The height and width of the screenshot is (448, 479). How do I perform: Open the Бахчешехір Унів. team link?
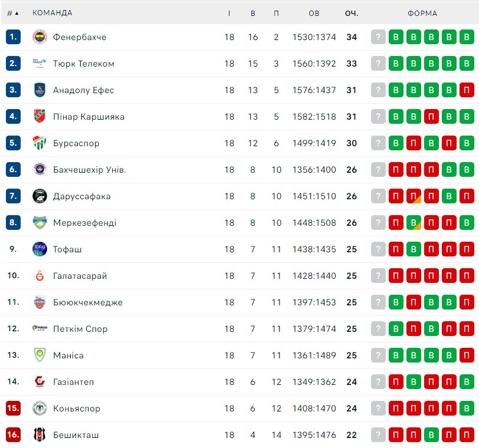[x=90, y=169]
